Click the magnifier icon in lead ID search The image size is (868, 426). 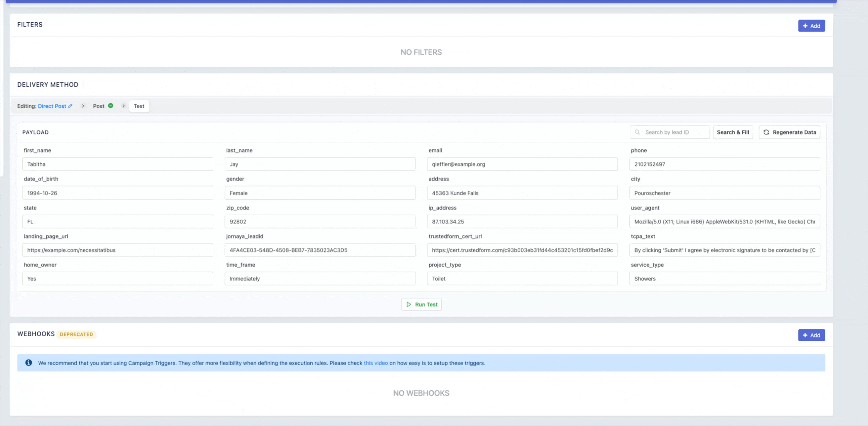click(638, 132)
